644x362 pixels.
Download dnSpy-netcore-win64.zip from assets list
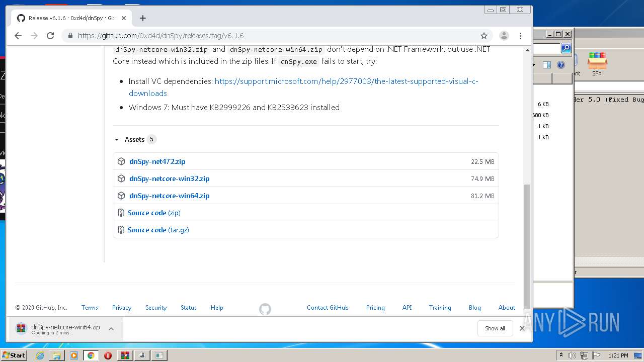[x=170, y=196]
